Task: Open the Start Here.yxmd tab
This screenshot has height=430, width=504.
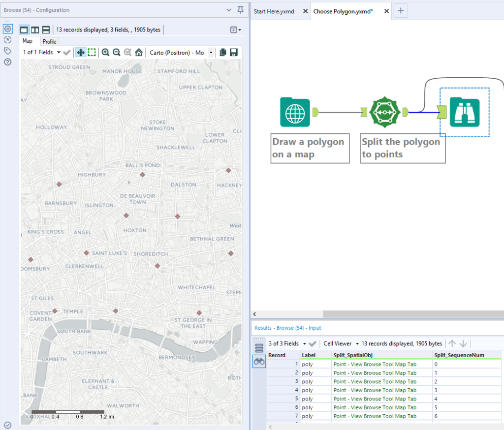Action: click(x=274, y=11)
